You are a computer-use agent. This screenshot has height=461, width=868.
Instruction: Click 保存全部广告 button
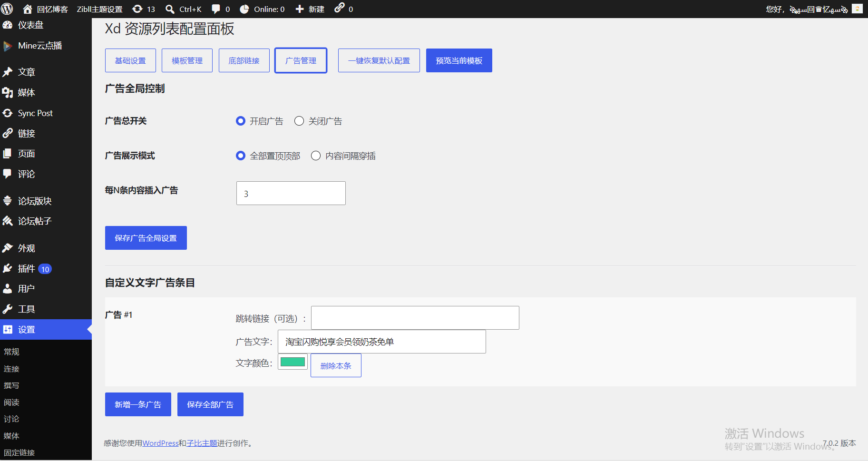pyautogui.click(x=210, y=404)
